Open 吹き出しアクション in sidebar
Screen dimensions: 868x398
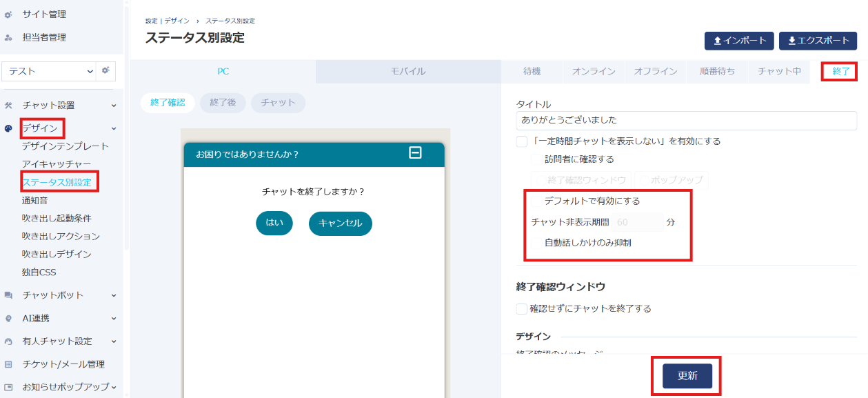61,237
